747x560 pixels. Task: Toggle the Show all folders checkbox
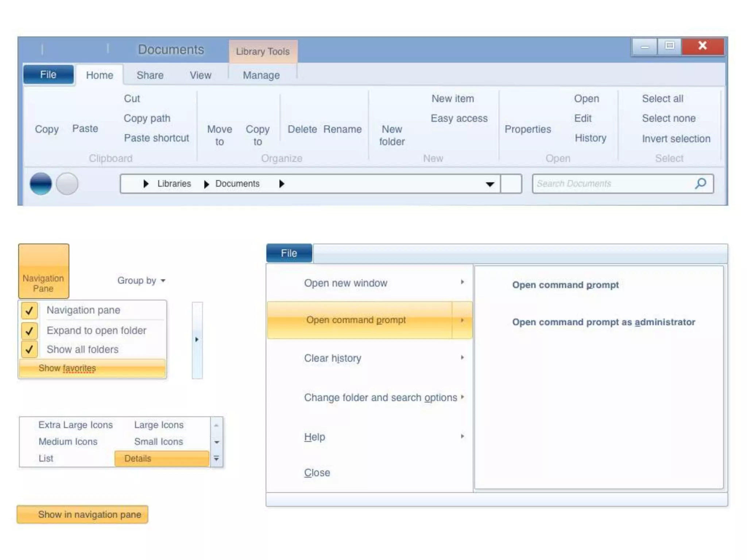pos(30,349)
